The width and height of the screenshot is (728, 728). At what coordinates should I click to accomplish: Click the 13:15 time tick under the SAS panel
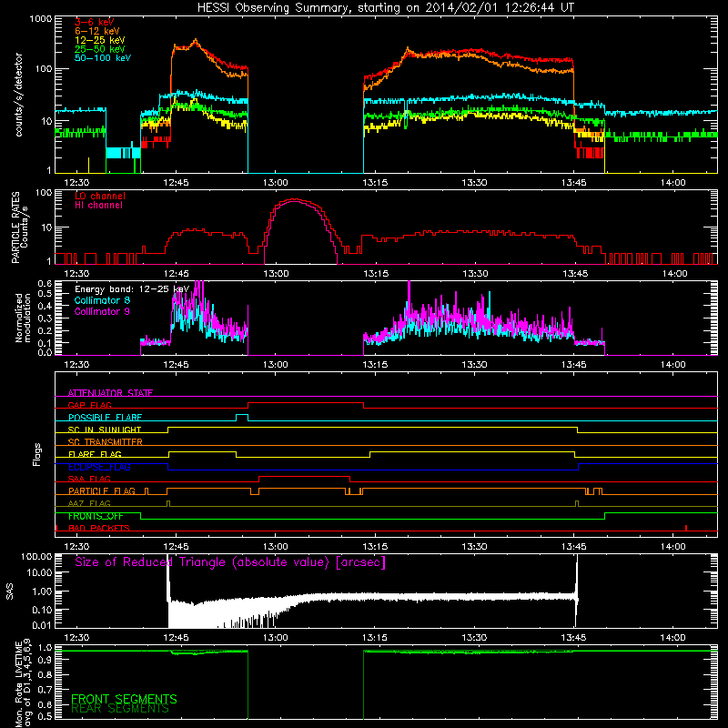click(375, 638)
